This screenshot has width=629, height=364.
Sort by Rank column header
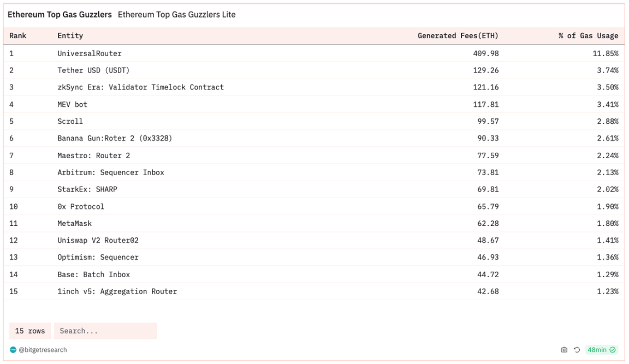coord(18,36)
